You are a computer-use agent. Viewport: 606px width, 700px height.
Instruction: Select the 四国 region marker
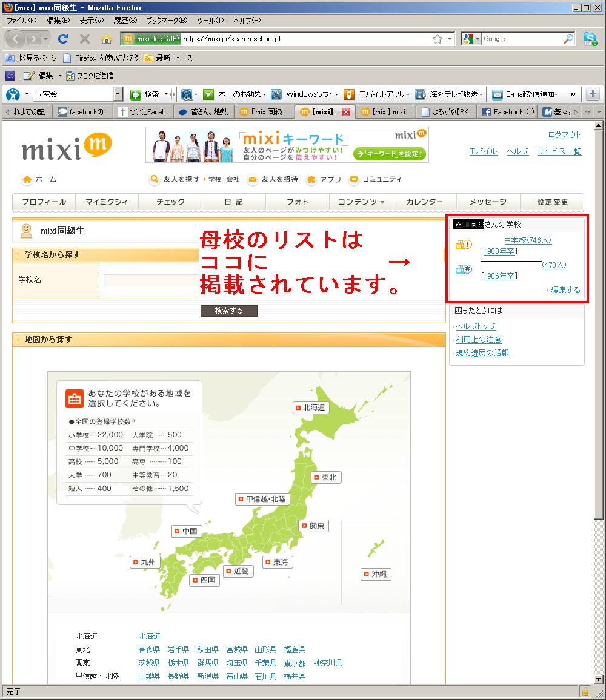click(x=204, y=580)
